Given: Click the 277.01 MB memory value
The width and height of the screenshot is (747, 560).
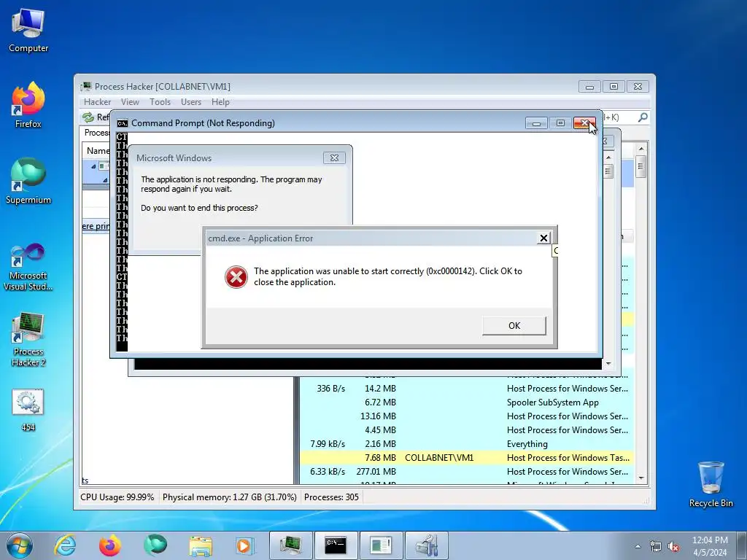Looking at the screenshot, I should (x=376, y=472).
